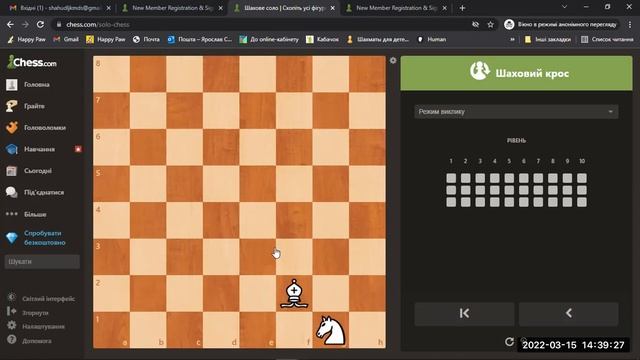Open Список читання reading list
640x360 pixels.
[x=607, y=40]
